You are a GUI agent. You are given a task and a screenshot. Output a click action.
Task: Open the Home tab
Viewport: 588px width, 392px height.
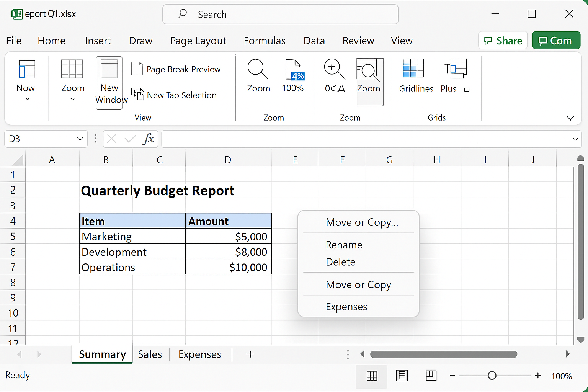coord(52,41)
